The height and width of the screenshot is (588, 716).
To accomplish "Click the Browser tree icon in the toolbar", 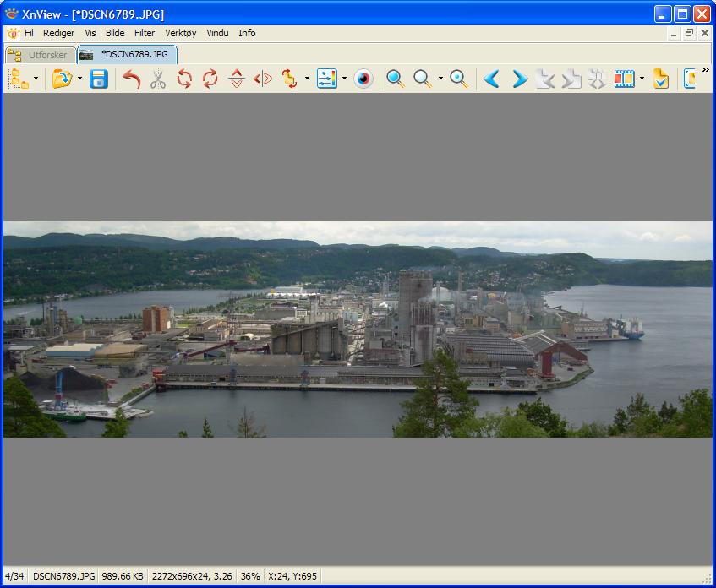I will (x=19, y=79).
